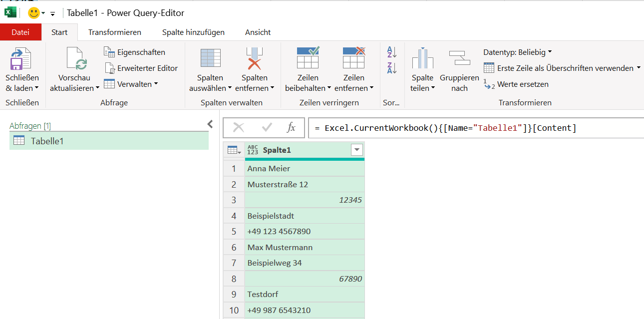Confirm the formula with checkmark button
Screen dimensions: 644x319
(267, 128)
